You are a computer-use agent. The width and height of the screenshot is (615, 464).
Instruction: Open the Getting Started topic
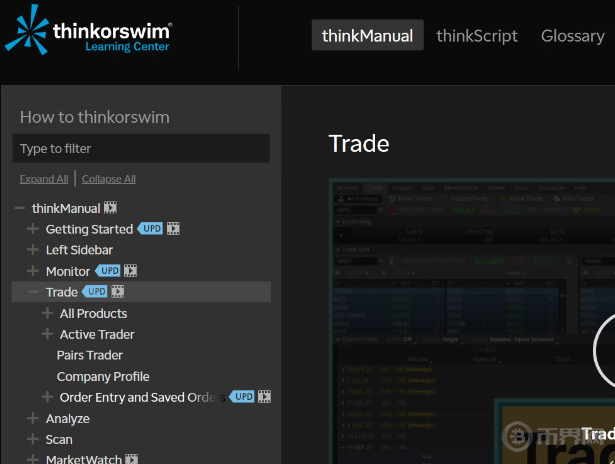pyautogui.click(x=89, y=229)
